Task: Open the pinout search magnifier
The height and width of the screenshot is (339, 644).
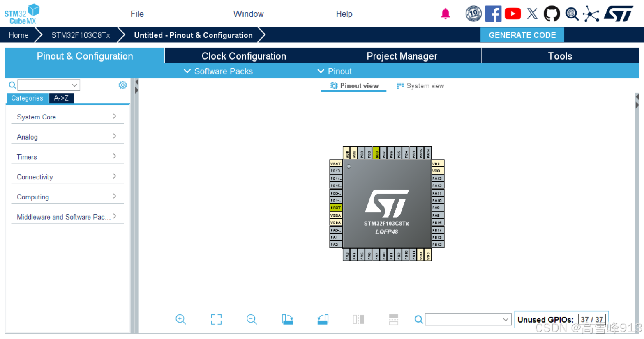Action: [418, 319]
